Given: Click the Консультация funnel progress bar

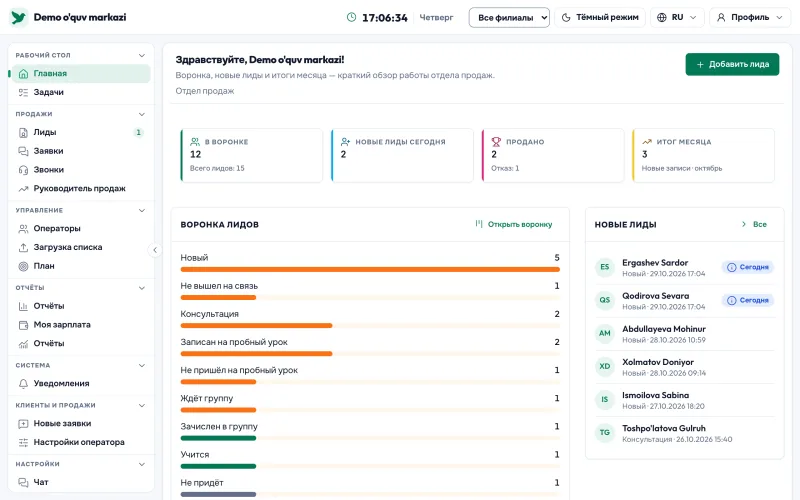Looking at the screenshot, I should pos(370,326).
